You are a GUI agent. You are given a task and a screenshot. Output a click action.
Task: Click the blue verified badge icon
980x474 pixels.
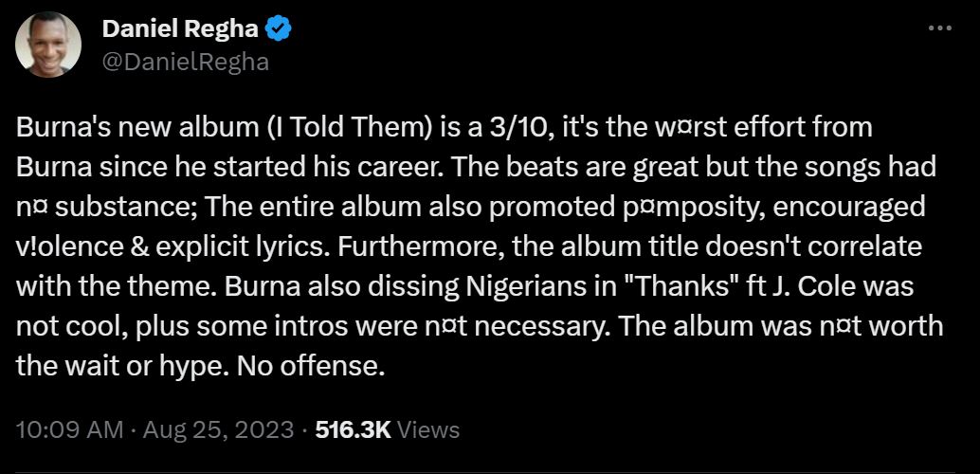click(278, 30)
